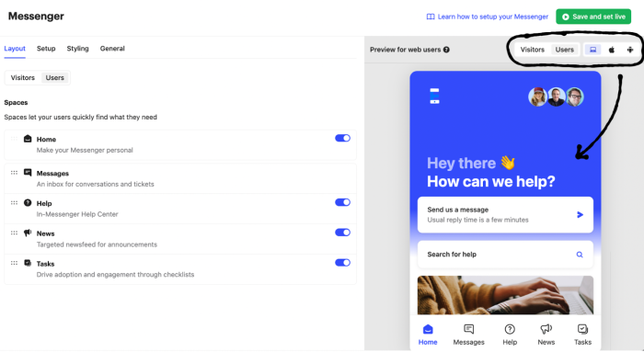The width and height of the screenshot is (644, 352).
Task: Select Users in the Layout segment control
Action: coord(54,77)
